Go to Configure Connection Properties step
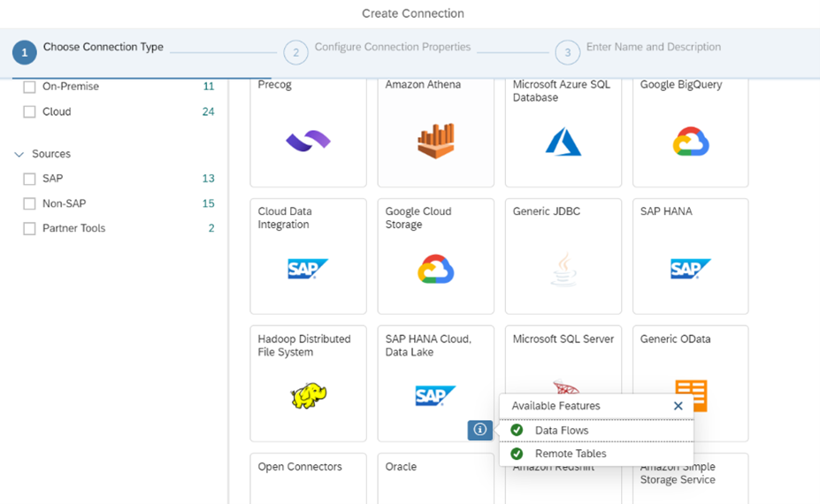The width and height of the screenshot is (820, 504). pyautogui.click(x=296, y=52)
